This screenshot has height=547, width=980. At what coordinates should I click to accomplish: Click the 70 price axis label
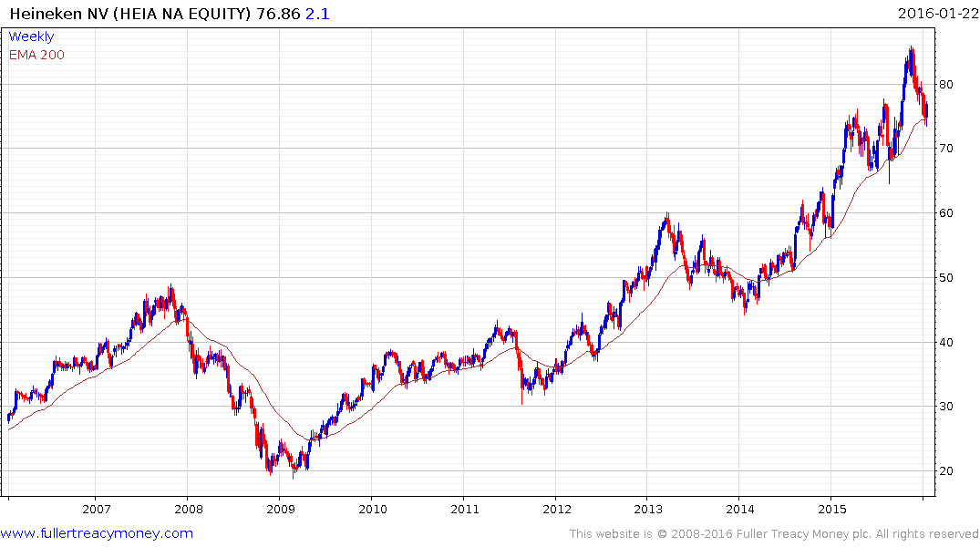(x=946, y=149)
